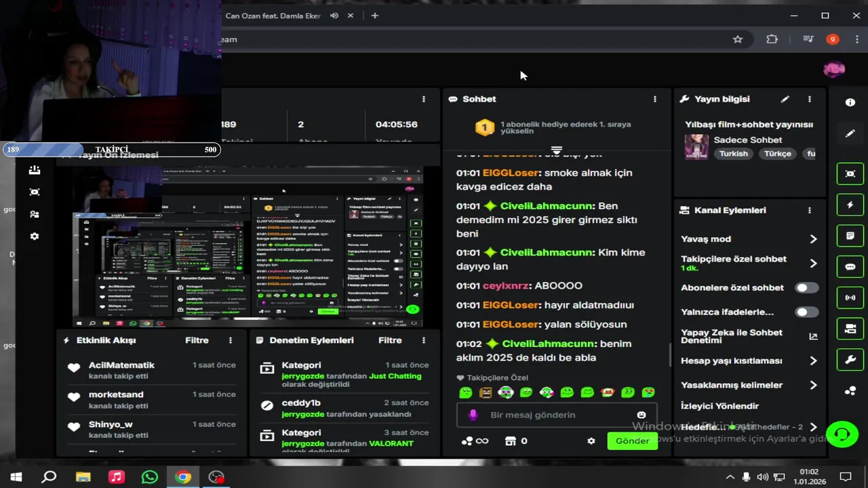
Task: Click the wrench quick action icon
Action: [850, 360]
